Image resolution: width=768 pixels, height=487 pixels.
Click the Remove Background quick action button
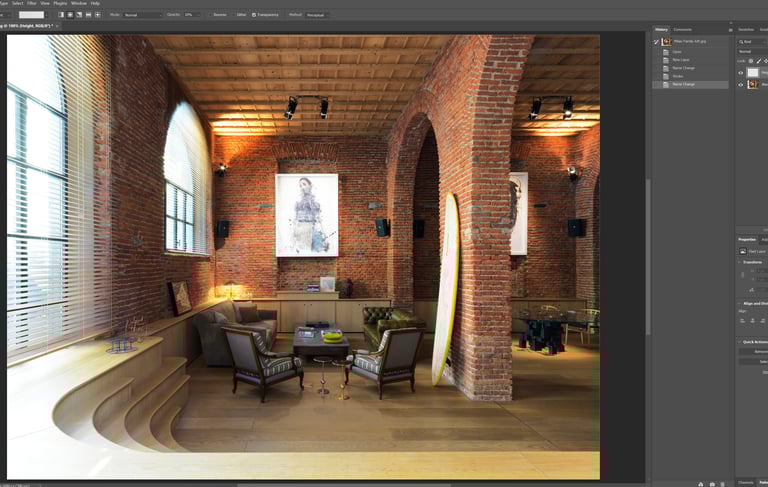coord(754,352)
